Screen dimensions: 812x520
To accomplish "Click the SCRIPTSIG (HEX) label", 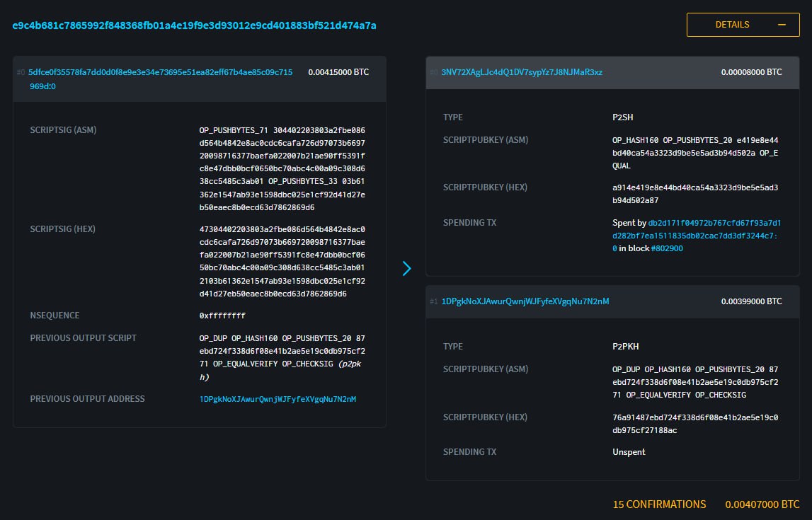I will [x=63, y=229].
